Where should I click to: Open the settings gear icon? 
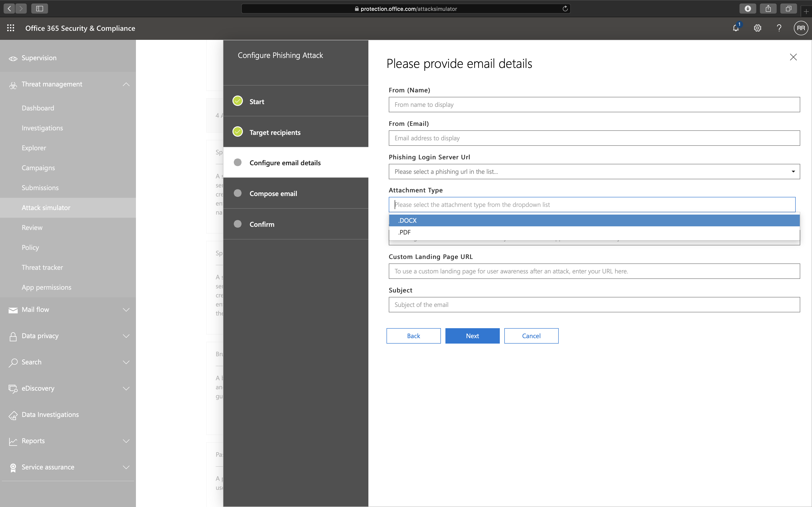(757, 28)
